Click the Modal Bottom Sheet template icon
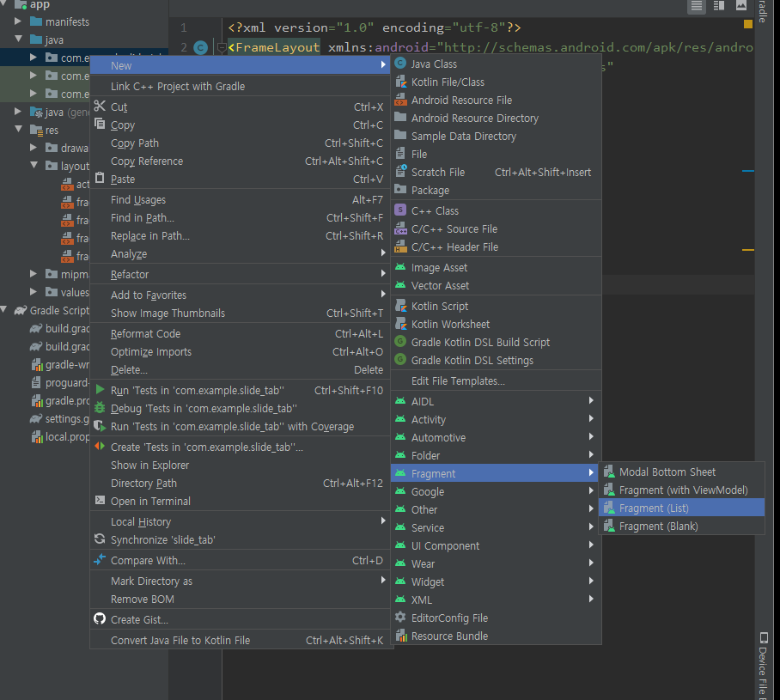This screenshot has height=700, width=780. click(x=608, y=472)
